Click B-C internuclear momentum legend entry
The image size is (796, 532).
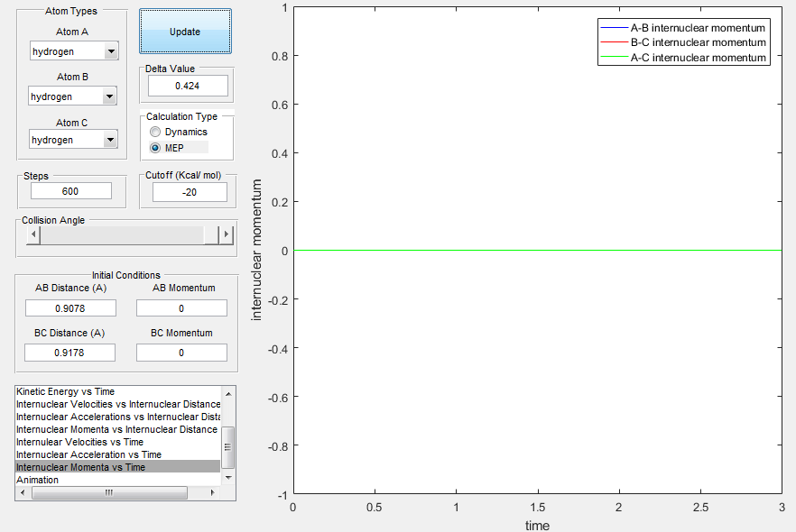[x=683, y=42]
